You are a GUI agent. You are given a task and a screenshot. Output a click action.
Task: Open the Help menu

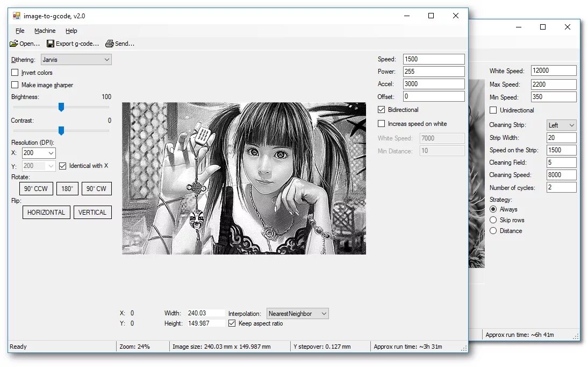[x=71, y=31]
